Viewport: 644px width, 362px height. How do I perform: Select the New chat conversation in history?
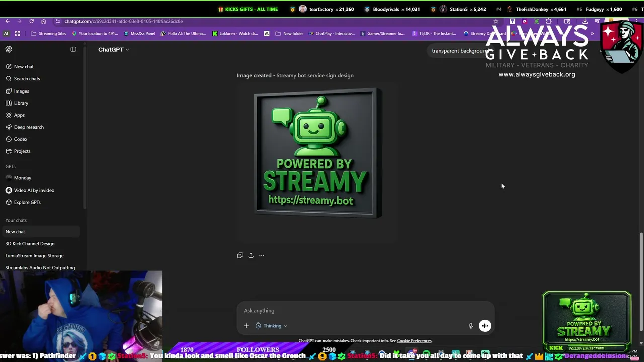point(40,232)
